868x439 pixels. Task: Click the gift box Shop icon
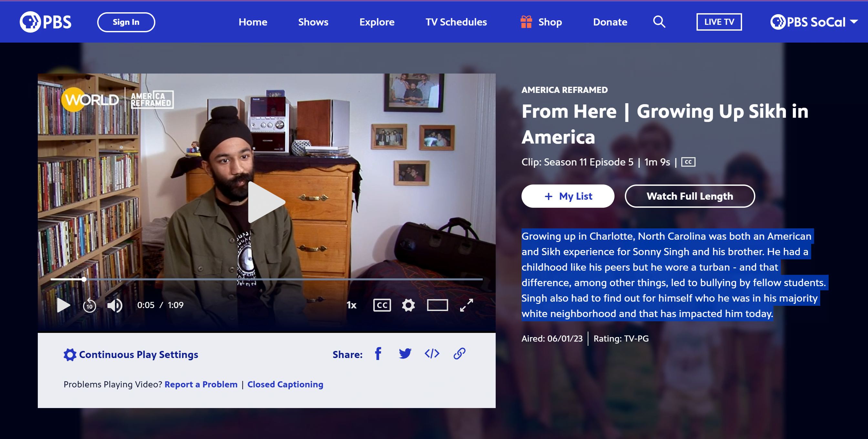pos(526,22)
